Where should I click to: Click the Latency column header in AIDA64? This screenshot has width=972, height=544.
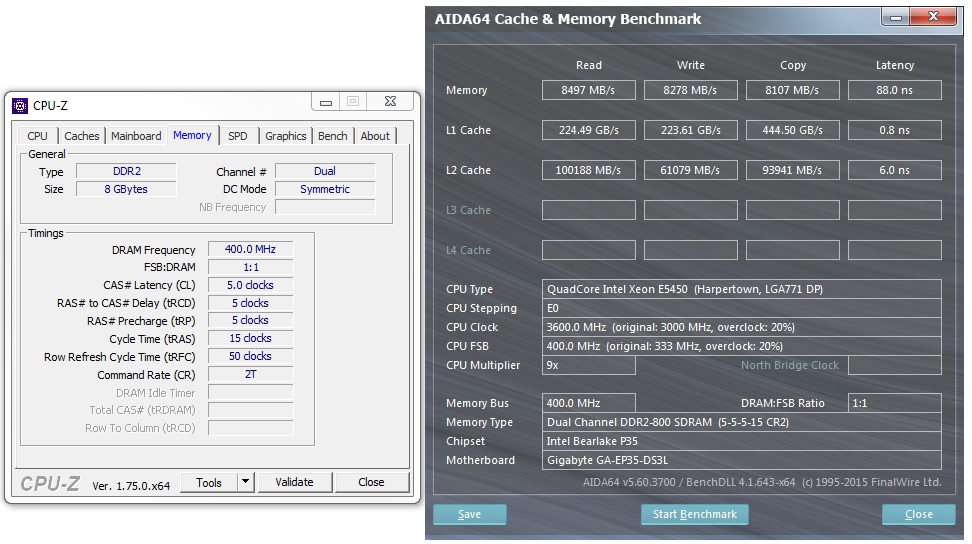point(895,65)
